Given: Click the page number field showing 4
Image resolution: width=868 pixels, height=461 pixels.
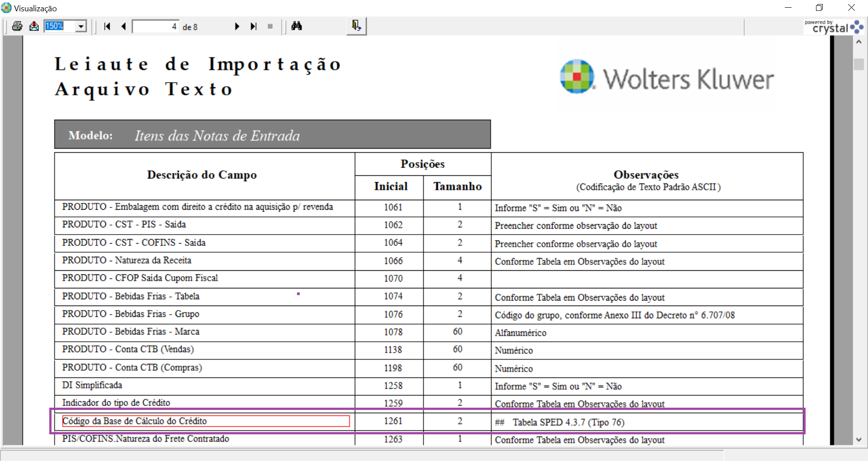Looking at the screenshot, I should pyautogui.click(x=156, y=27).
